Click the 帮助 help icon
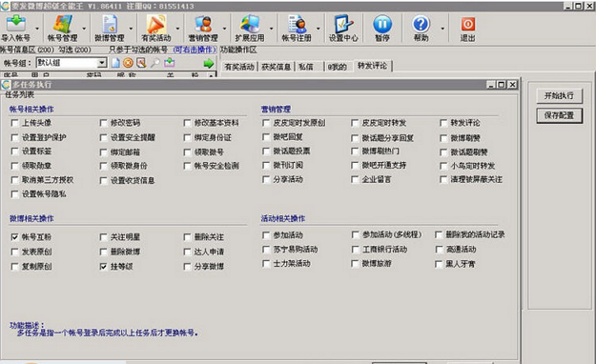596x364 pixels. tap(421, 24)
